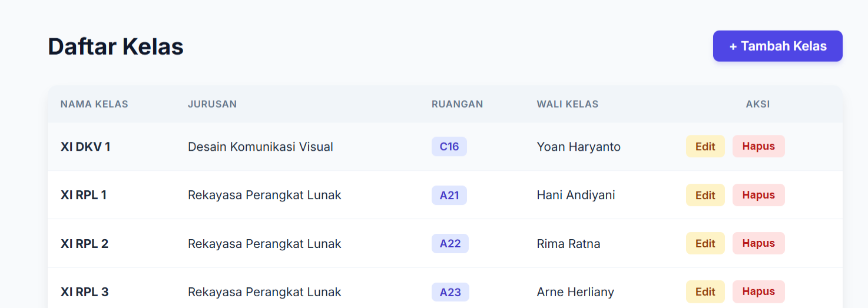Click the A22 room badge

(450, 243)
